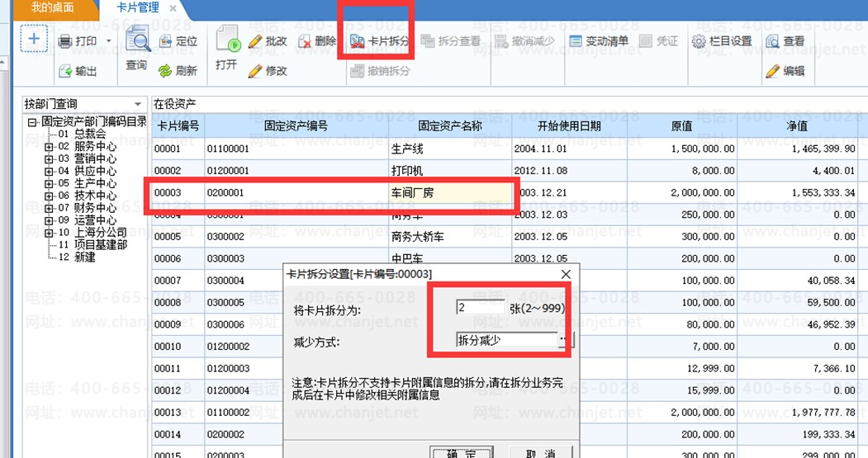Open the 按部门查询 dropdown
The width and height of the screenshot is (868, 458).
[138, 104]
